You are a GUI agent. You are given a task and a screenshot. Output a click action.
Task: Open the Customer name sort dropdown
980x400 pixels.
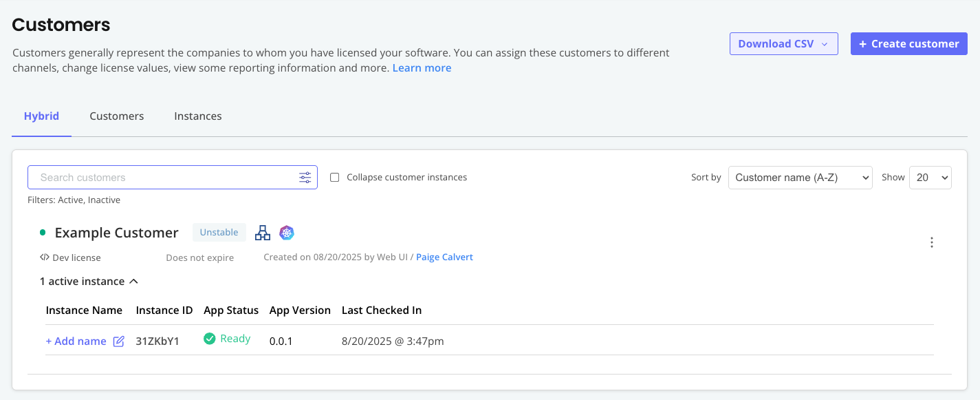coord(800,177)
